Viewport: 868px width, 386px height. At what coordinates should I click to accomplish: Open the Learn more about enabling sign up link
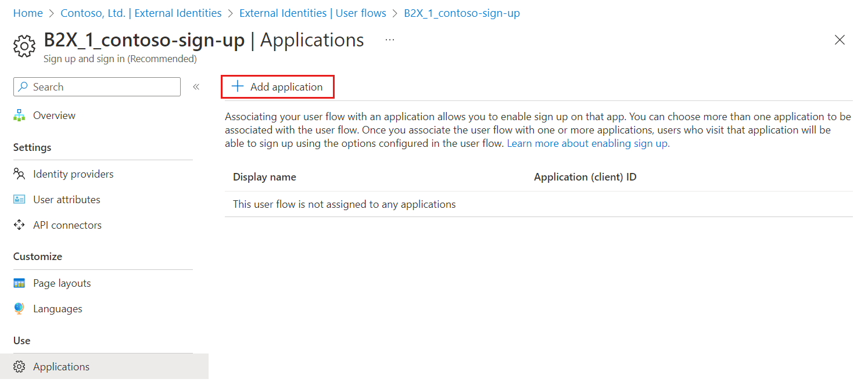[587, 143]
